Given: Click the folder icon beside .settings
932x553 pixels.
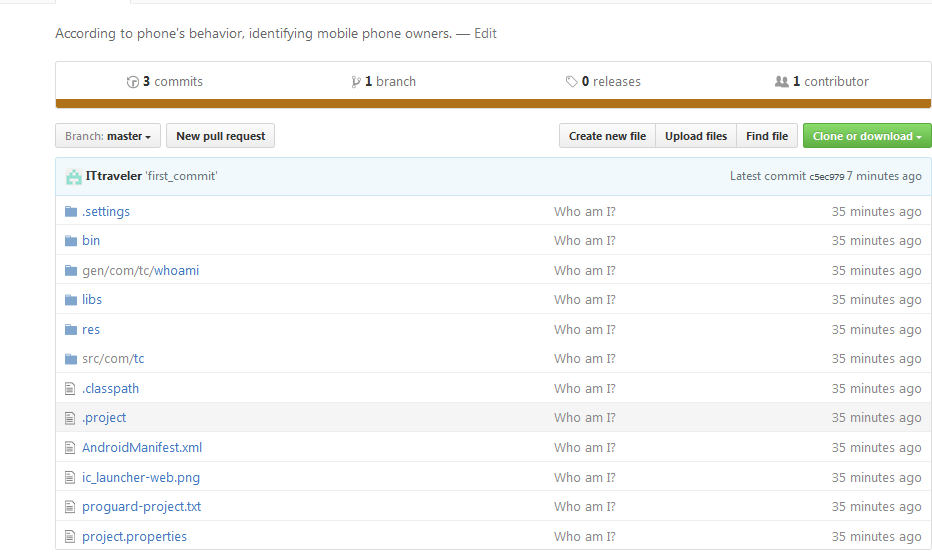Looking at the screenshot, I should pyautogui.click(x=70, y=211).
